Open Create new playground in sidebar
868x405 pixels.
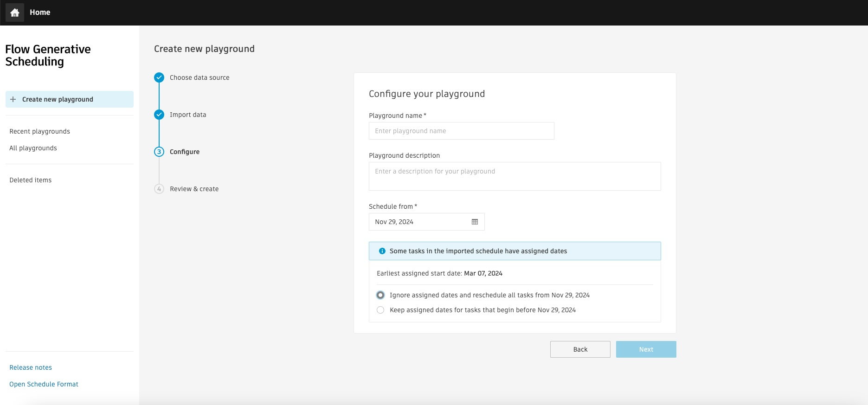tap(70, 99)
